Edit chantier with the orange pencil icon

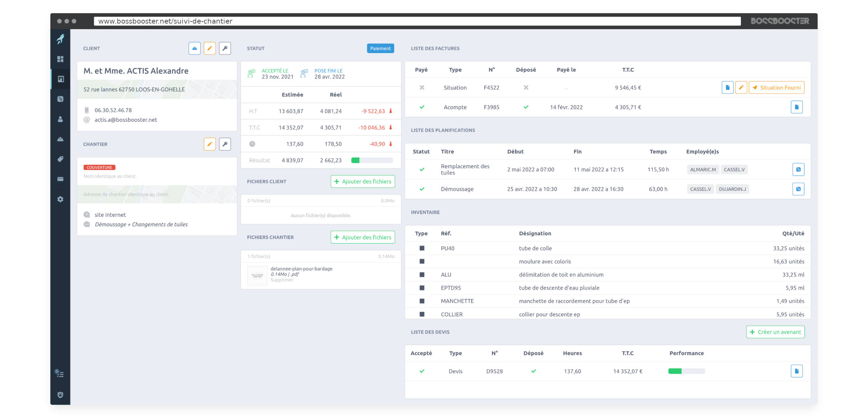(210, 144)
